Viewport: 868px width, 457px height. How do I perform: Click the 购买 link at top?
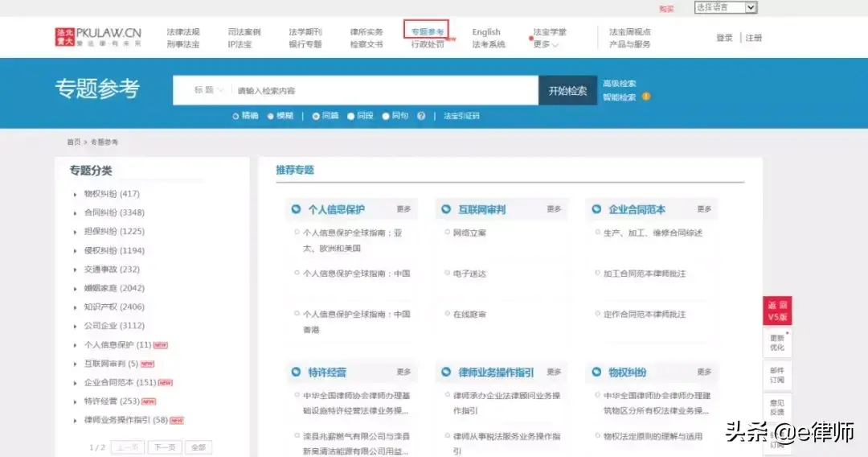pyautogui.click(x=666, y=9)
